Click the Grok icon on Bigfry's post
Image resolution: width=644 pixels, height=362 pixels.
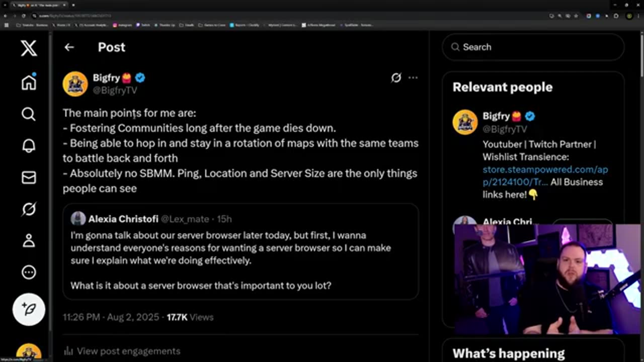pos(396,77)
